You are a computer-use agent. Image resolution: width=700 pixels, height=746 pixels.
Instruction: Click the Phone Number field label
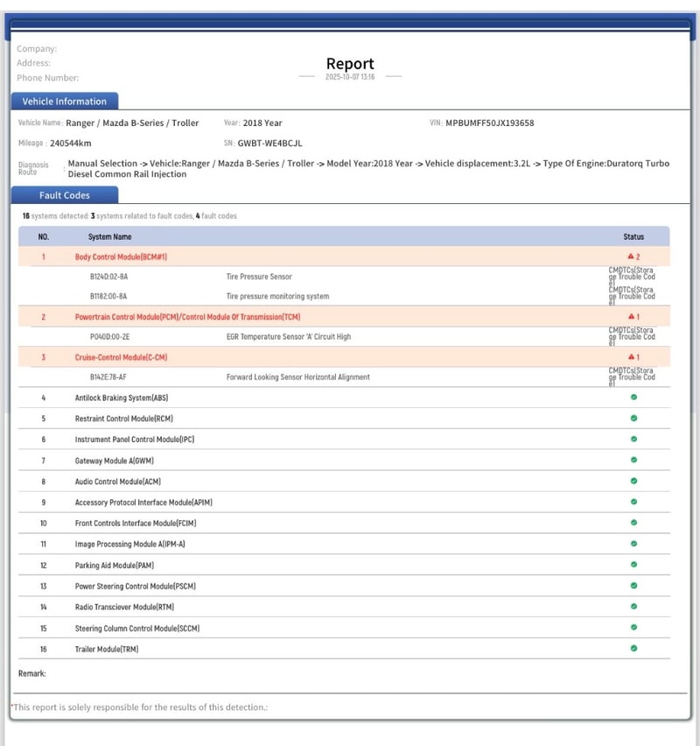pos(47,78)
